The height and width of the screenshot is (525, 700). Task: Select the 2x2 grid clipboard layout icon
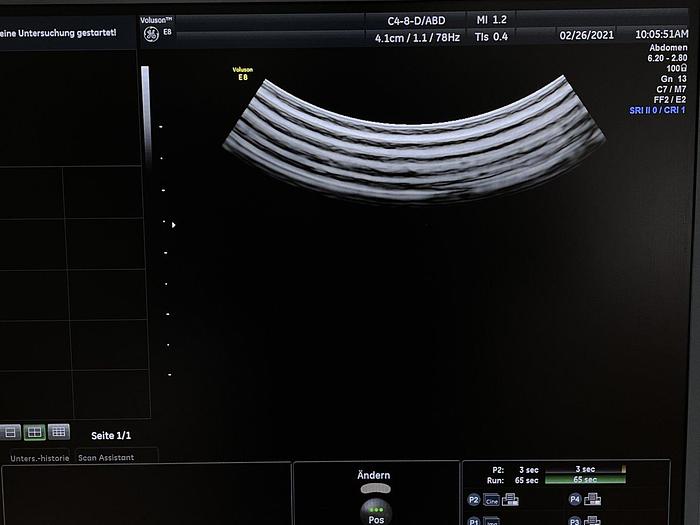click(x=34, y=432)
